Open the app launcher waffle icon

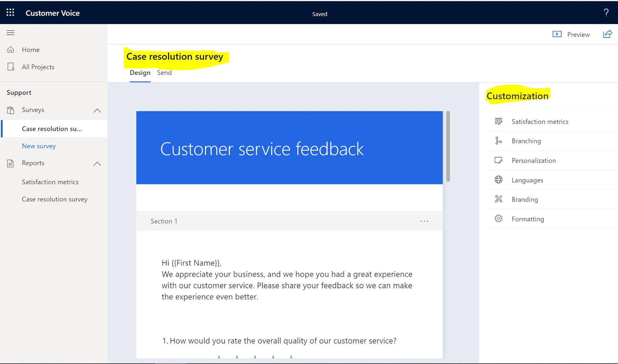pos(10,12)
